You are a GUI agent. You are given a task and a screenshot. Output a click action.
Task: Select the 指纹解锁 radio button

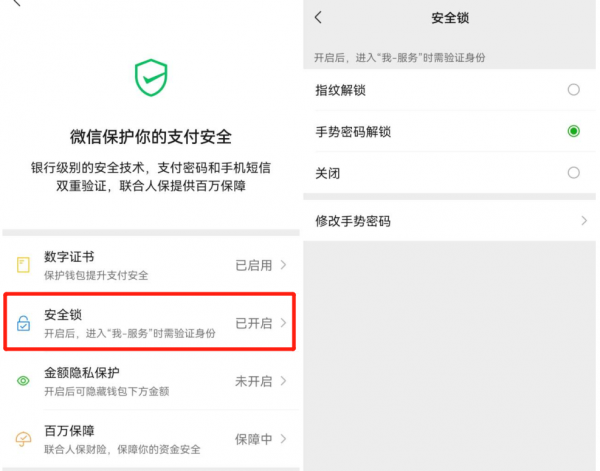[573, 90]
